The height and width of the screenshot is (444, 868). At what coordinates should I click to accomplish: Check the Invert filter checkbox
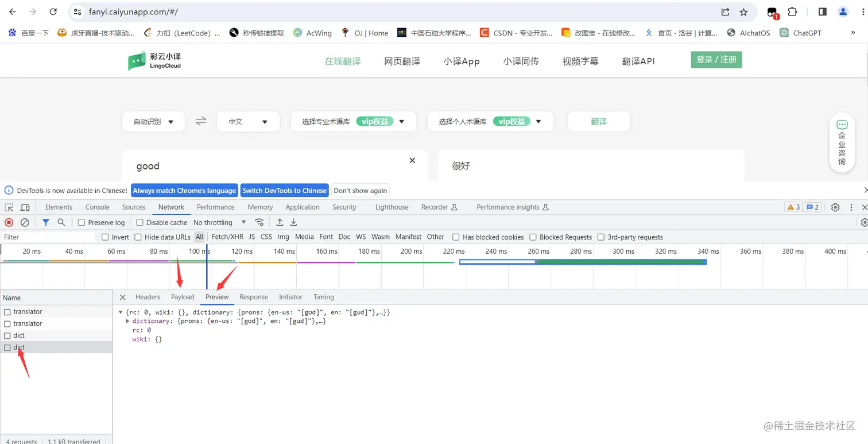click(105, 237)
